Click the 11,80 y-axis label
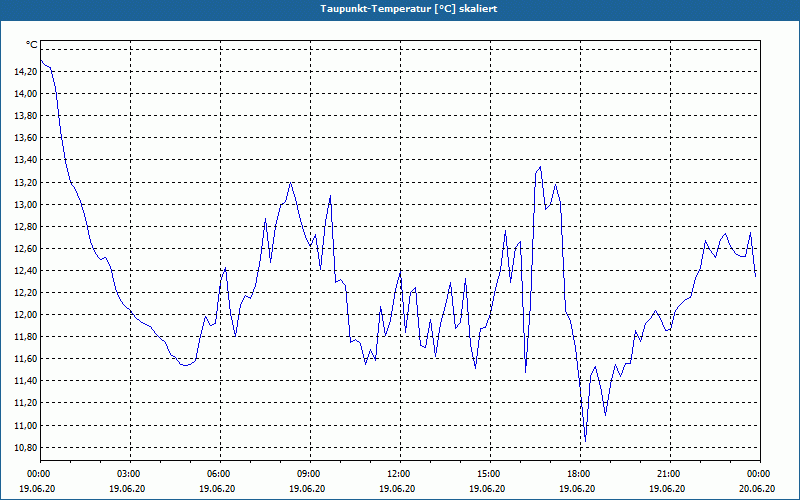Viewport: 800px width, 500px height. (x=26, y=337)
